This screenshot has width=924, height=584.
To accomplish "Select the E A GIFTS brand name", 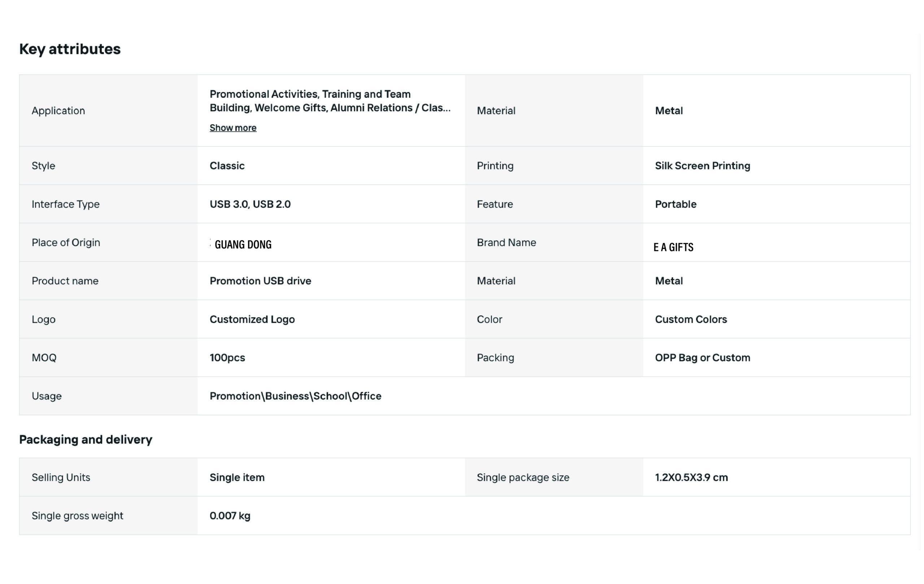I will click(x=674, y=247).
